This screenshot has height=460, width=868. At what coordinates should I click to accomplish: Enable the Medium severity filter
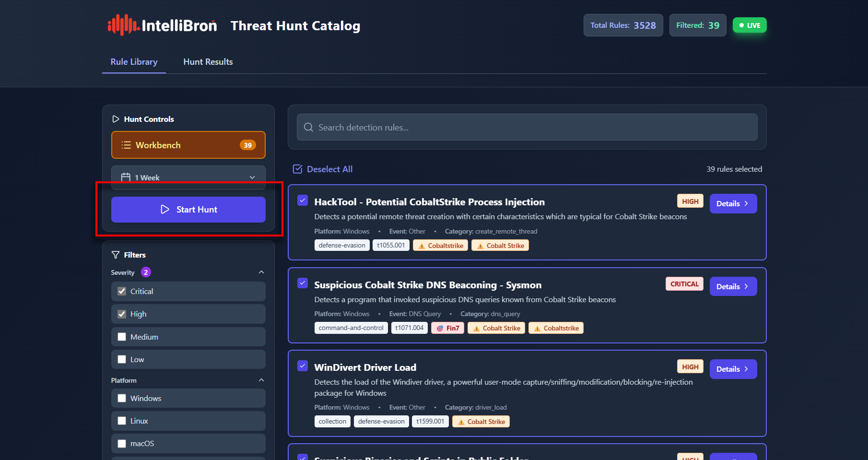[x=122, y=337]
